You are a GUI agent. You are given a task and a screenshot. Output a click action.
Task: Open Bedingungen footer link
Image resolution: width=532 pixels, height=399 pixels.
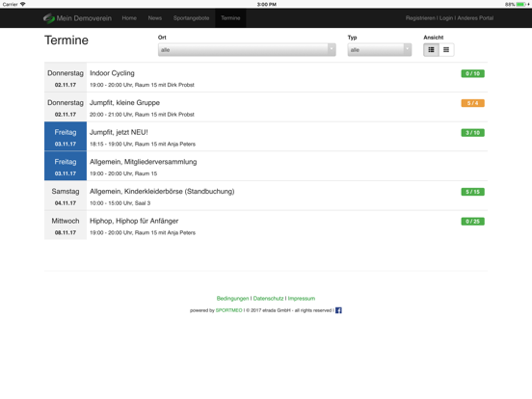[x=232, y=299]
